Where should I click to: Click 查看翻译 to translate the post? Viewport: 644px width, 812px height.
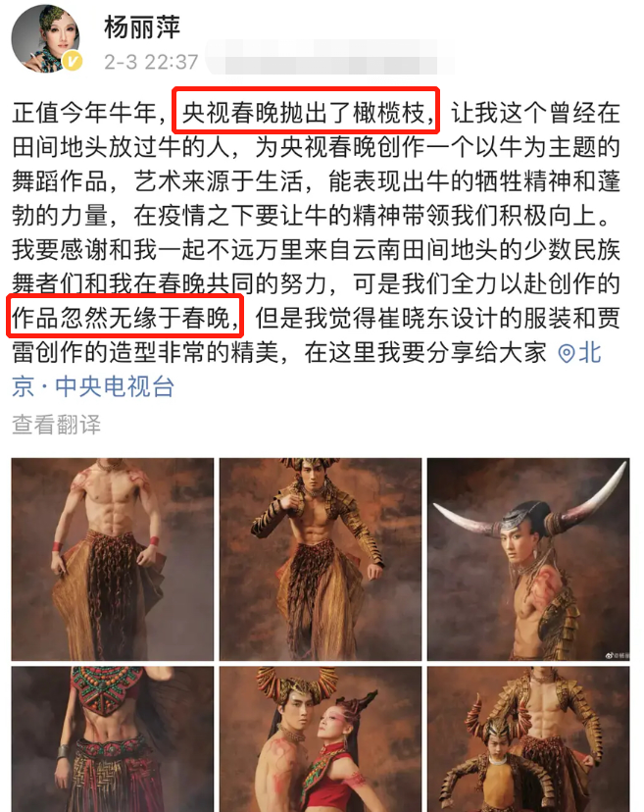(57, 424)
